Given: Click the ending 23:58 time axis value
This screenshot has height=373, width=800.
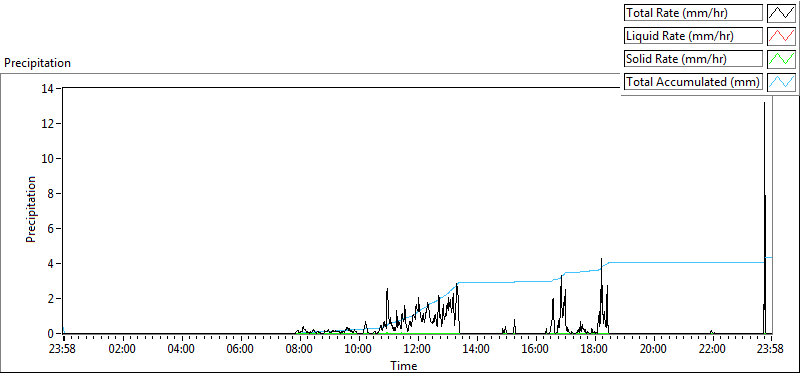Looking at the screenshot, I should (770, 350).
